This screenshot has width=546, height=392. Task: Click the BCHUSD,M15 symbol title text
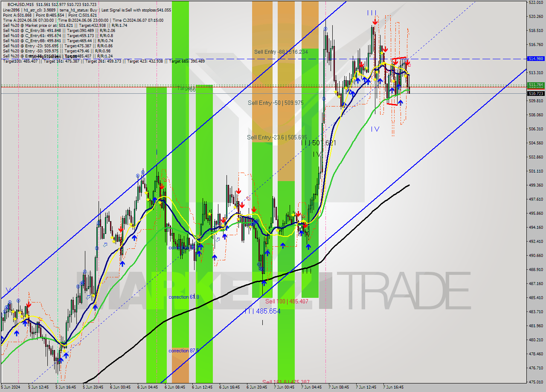20,4
